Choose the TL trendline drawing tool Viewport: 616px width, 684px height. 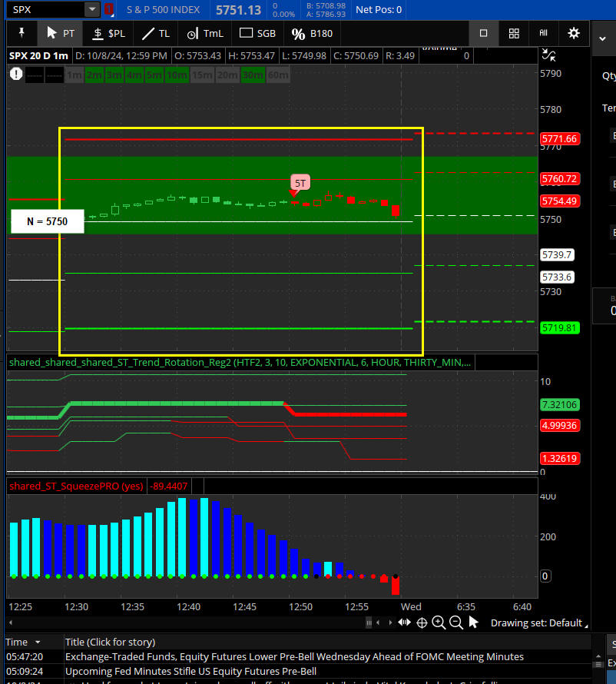155,33
